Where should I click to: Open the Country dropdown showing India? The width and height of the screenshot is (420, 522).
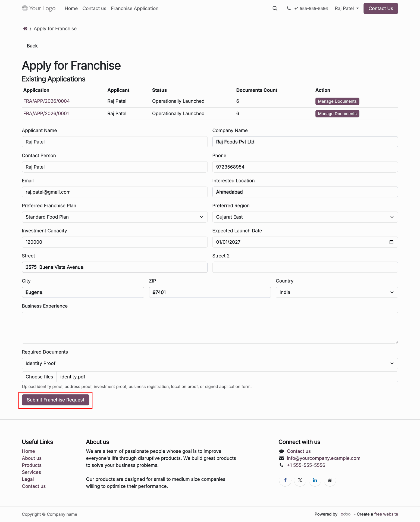coord(337,292)
